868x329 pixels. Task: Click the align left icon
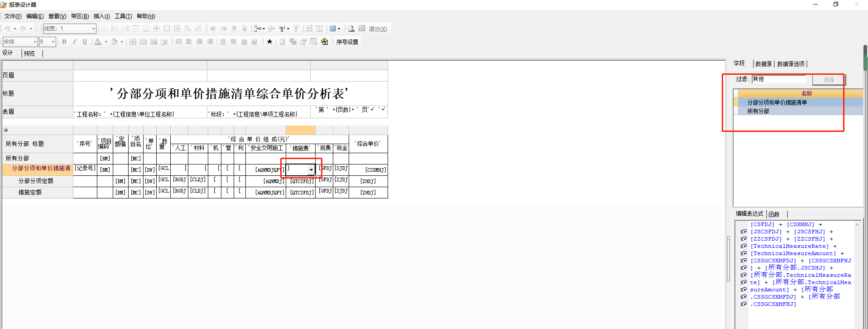(189, 42)
